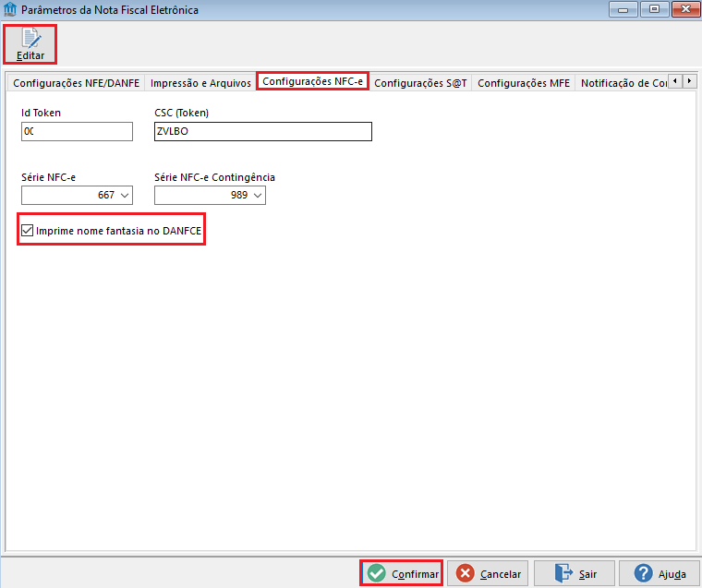
Task: Minimize the Parâmetros da Nota Fiscal window
Action: 623,9
